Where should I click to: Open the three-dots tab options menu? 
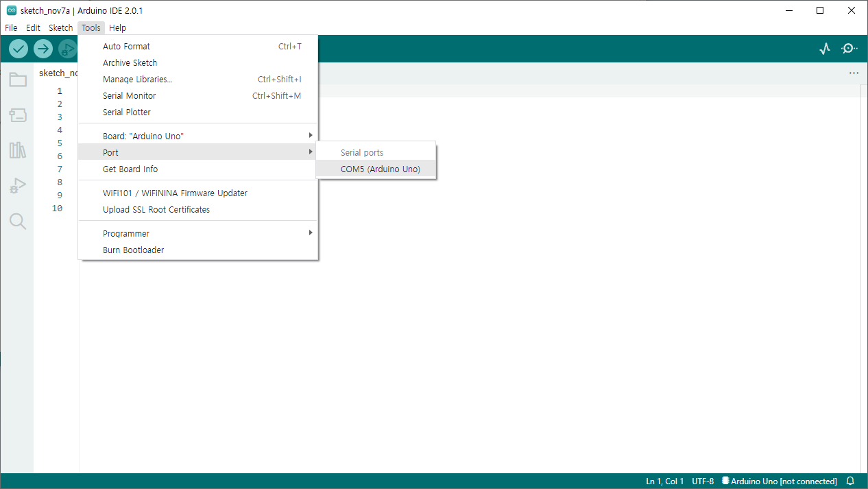tap(854, 73)
